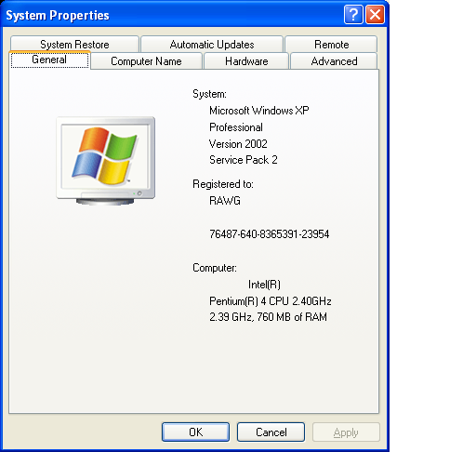Select the Remote tab
This screenshot has height=452, width=476.
(x=331, y=45)
